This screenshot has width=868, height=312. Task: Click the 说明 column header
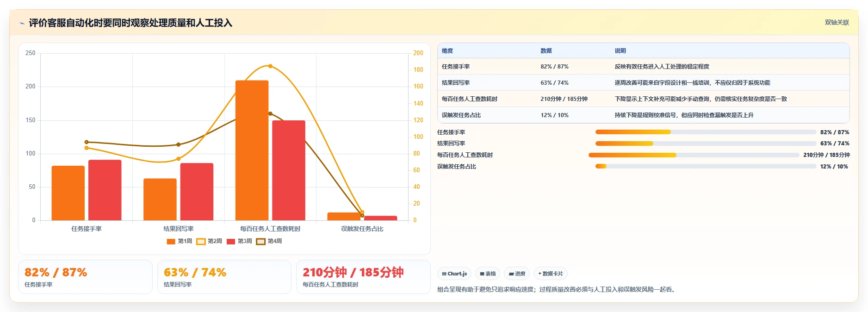[x=620, y=51]
